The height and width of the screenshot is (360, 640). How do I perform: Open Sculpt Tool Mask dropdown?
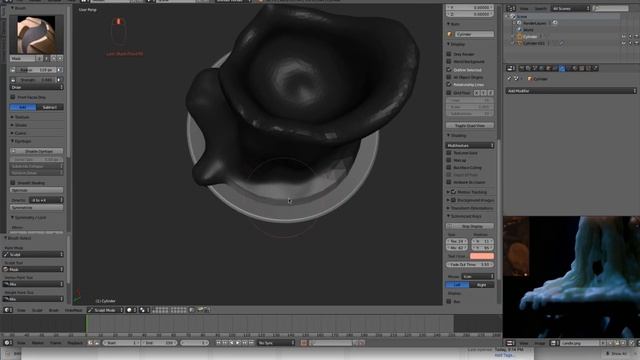pyautogui.click(x=33, y=269)
